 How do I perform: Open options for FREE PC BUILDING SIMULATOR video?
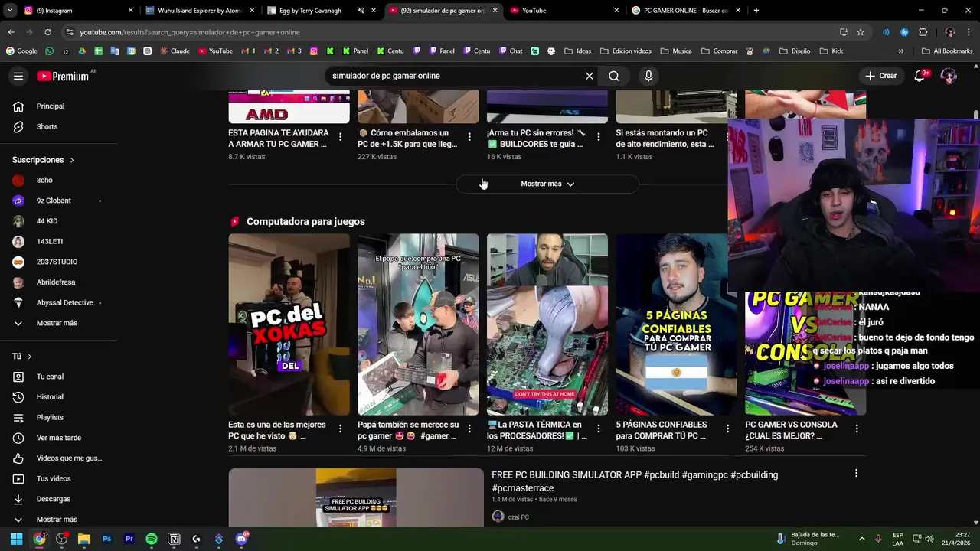(x=856, y=473)
